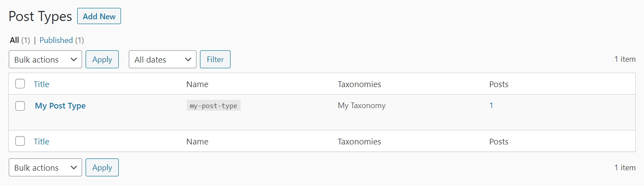Open the bottom Bulk actions dropdown
Viewport: 644px width, 186px height.
point(45,168)
